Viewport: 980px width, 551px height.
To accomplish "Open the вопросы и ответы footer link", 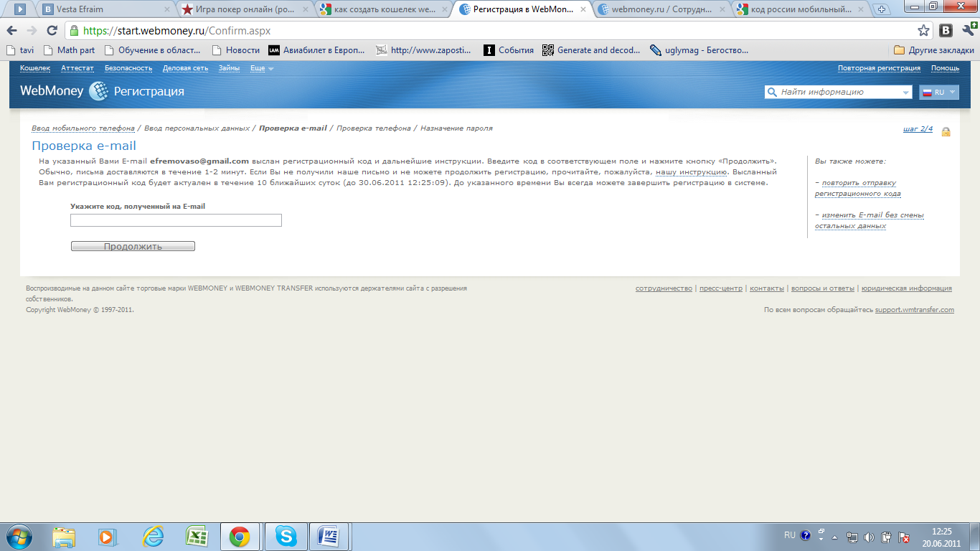I will 822,288.
